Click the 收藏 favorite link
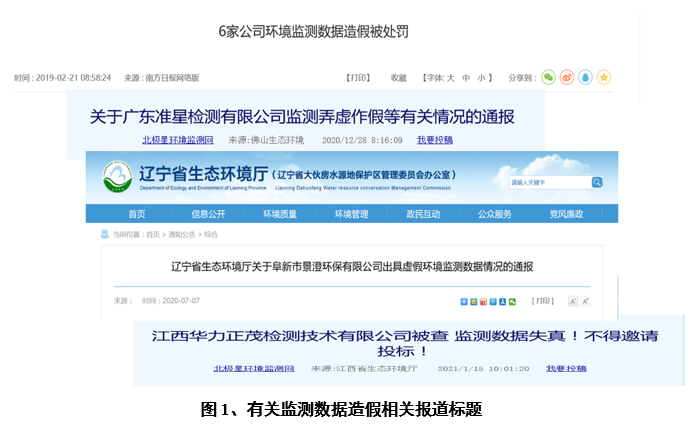The height and width of the screenshot is (434, 692). click(399, 78)
